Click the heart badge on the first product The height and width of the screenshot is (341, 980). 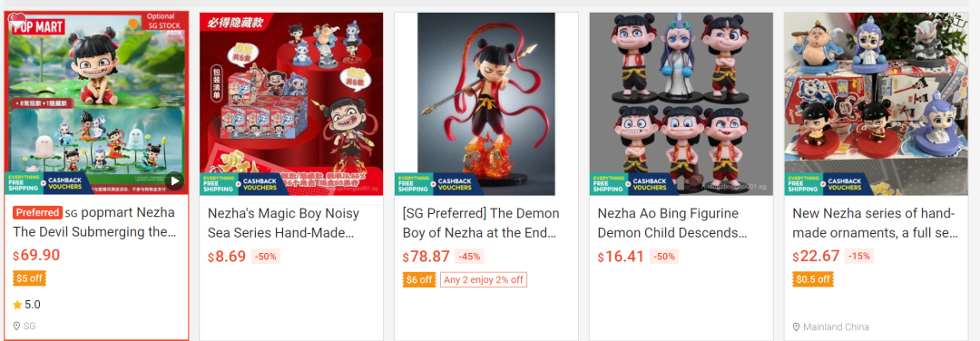click(x=16, y=21)
